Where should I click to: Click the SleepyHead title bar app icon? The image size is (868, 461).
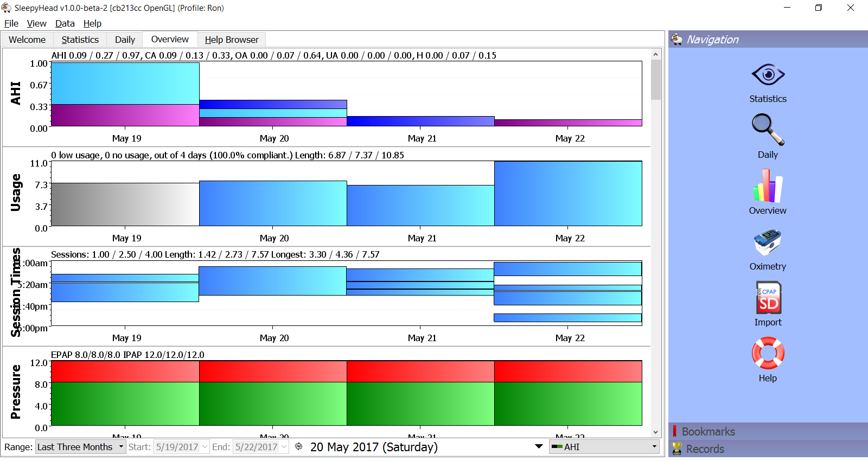[7, 8]
